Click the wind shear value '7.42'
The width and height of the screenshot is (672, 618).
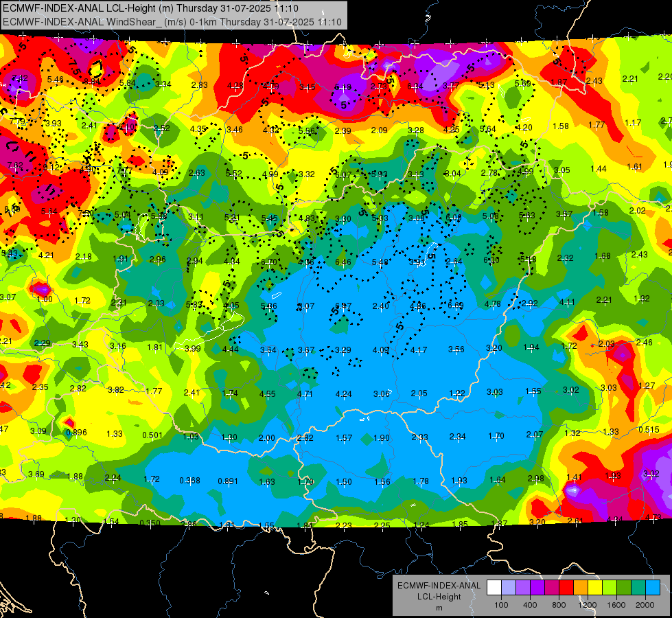tap(20, 78)
